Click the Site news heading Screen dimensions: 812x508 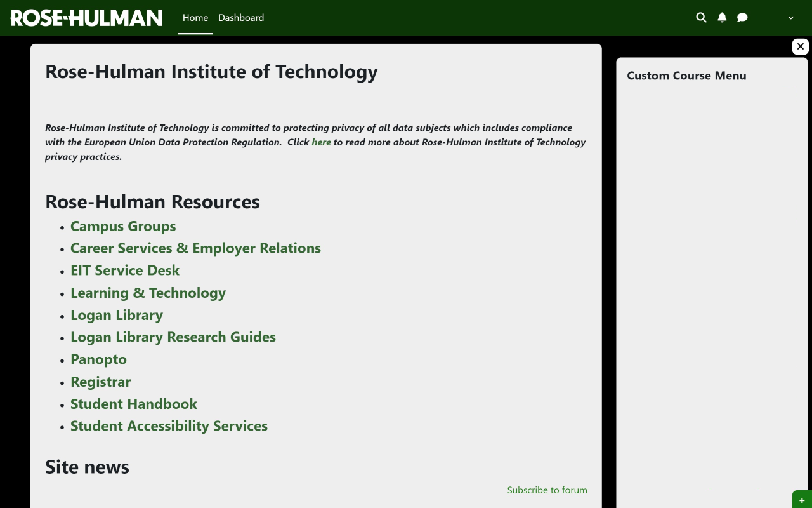[x=87, y=467]
